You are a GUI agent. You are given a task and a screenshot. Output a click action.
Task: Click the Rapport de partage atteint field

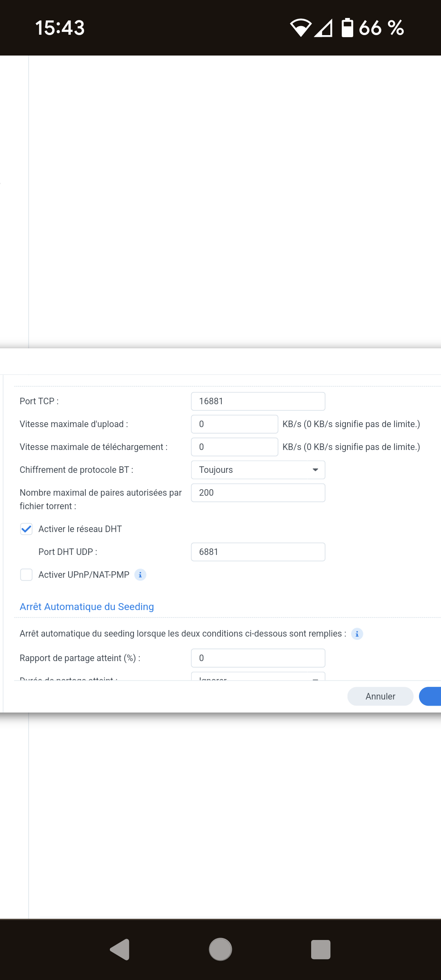(258, 658)
